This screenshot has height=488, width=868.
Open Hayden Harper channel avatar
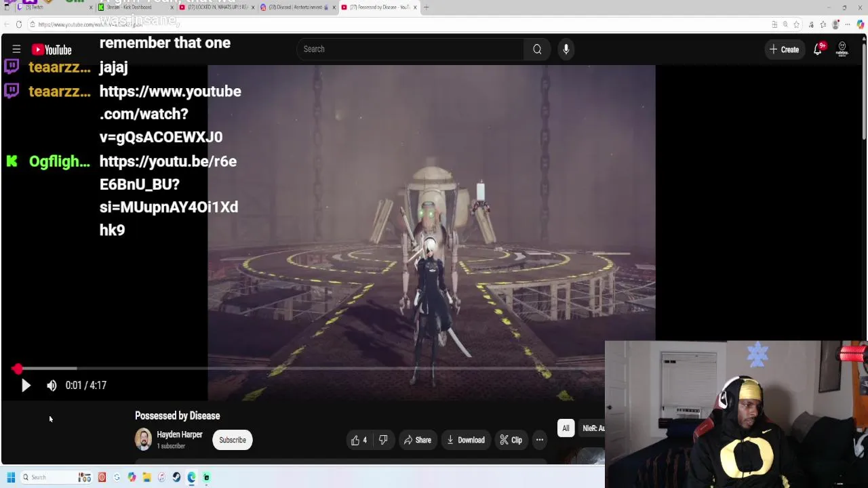click(143, 440)
